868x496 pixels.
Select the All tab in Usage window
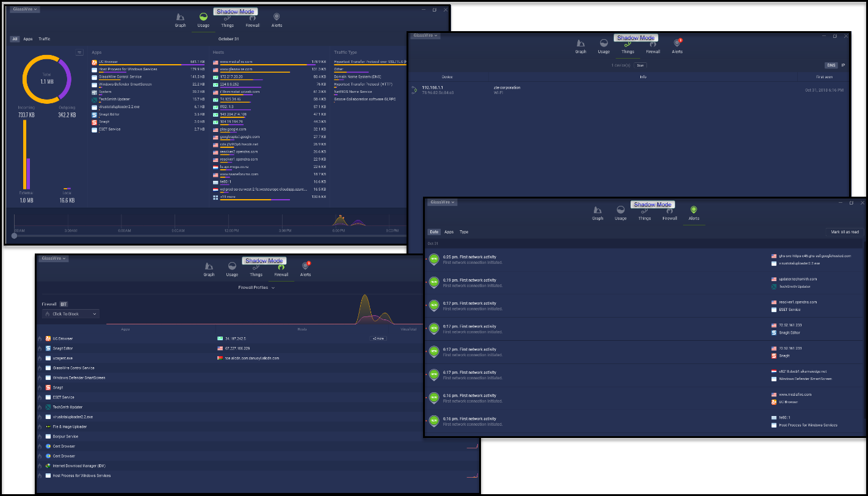pyautogui.click(x=15, y=39)
